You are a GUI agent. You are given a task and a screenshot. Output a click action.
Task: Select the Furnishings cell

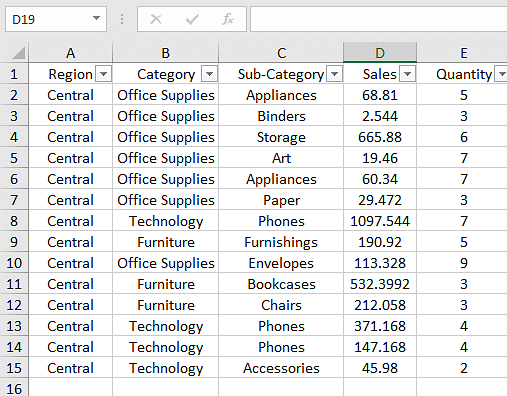coord(281,242)
